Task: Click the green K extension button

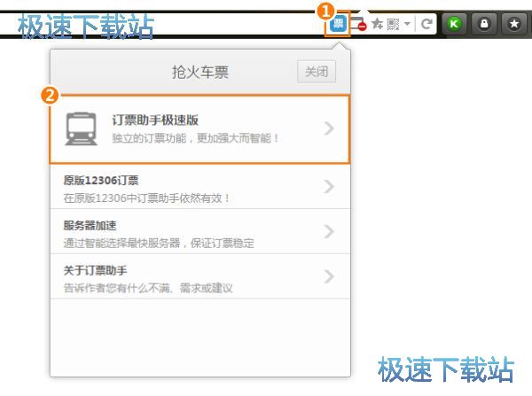Action: [x=454, y=24]
